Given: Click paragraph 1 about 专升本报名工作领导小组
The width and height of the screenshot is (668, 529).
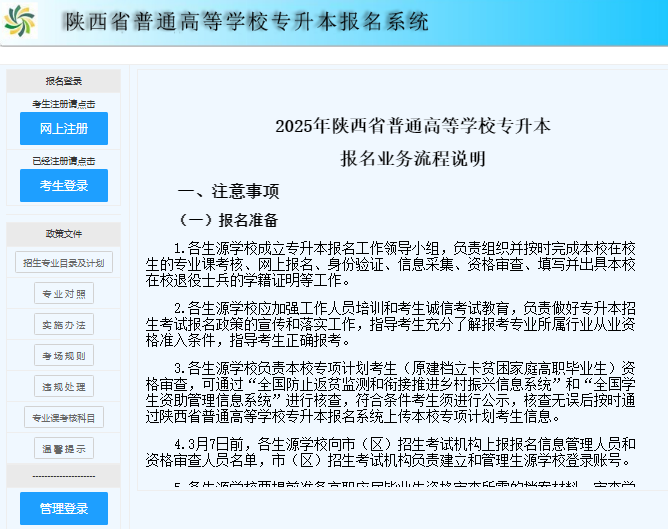Looking at the screenshot, I should (390, 264).
